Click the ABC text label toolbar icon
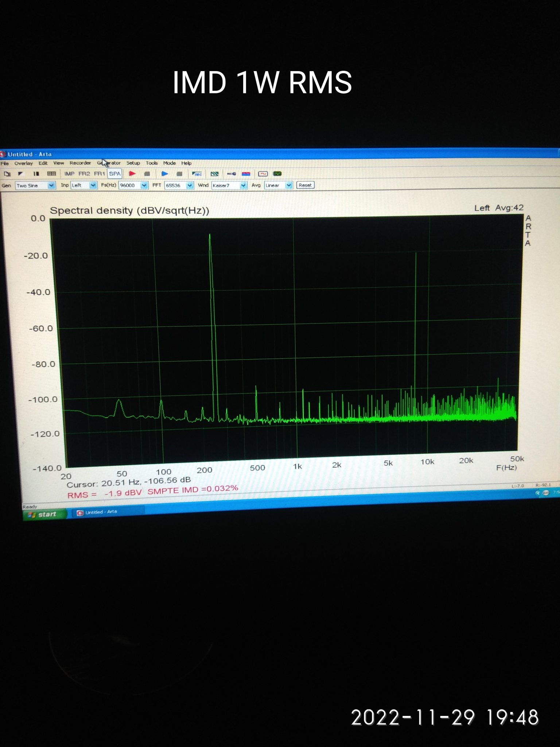Screen dimensions: 560x747 tap(197, 174)
